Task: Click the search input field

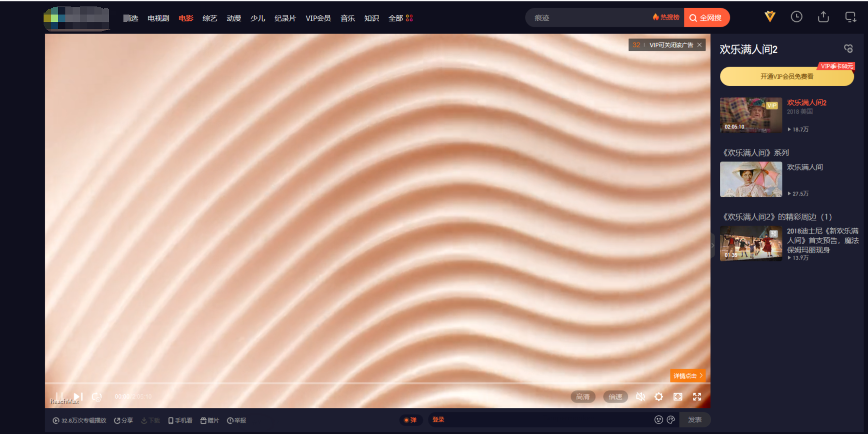Action: tap(588, 18)
